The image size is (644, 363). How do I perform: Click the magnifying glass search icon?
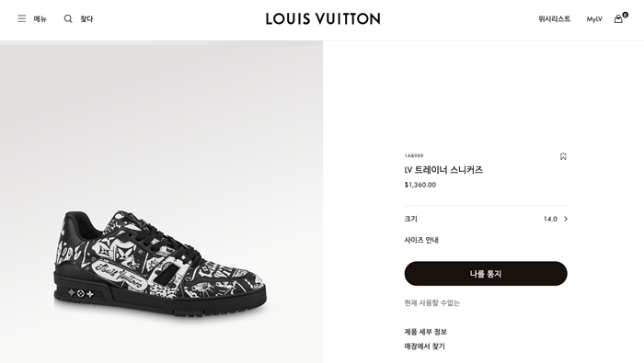[68, 18]
